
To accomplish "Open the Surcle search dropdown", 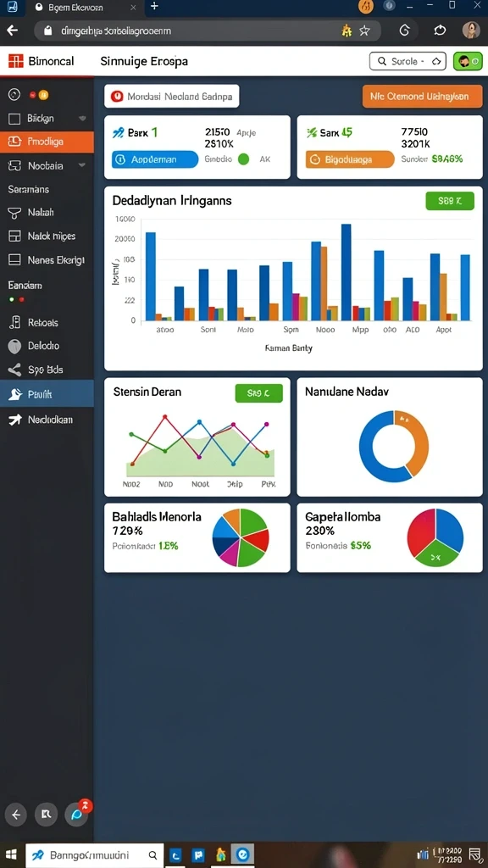I will pyautogui.click(x=408, y=61).
